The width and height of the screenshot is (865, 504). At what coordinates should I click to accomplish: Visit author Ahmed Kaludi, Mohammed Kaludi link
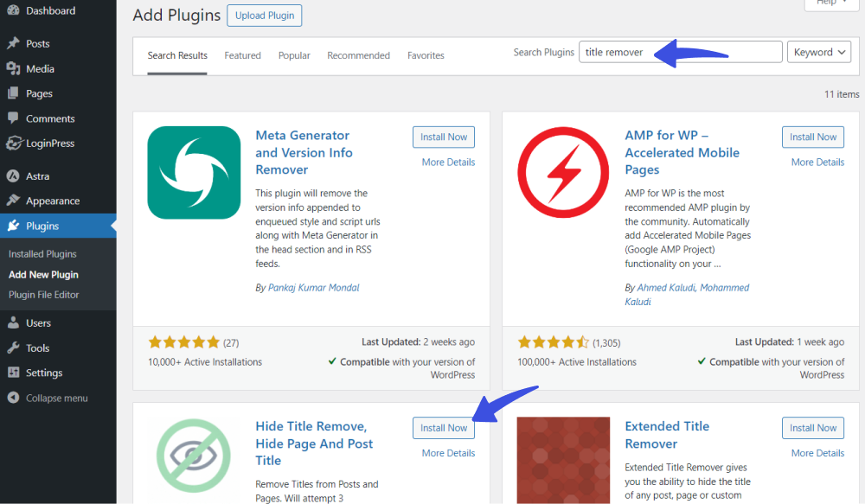[687, 295]
